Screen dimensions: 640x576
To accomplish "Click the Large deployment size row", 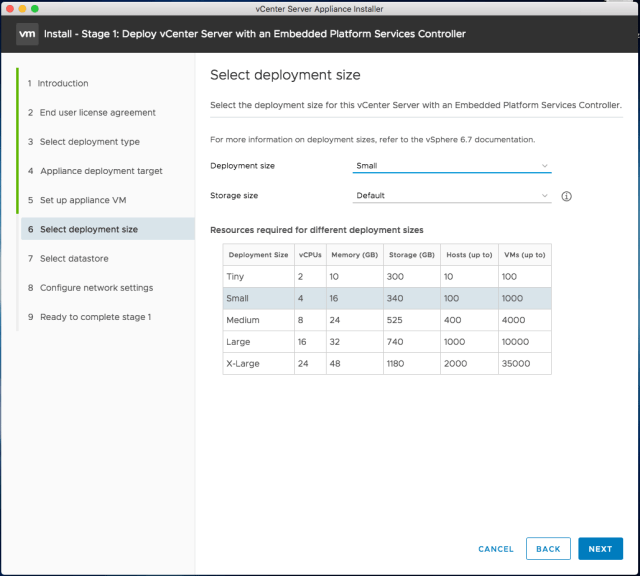I will pyautogui.click(x=386, y=342).
